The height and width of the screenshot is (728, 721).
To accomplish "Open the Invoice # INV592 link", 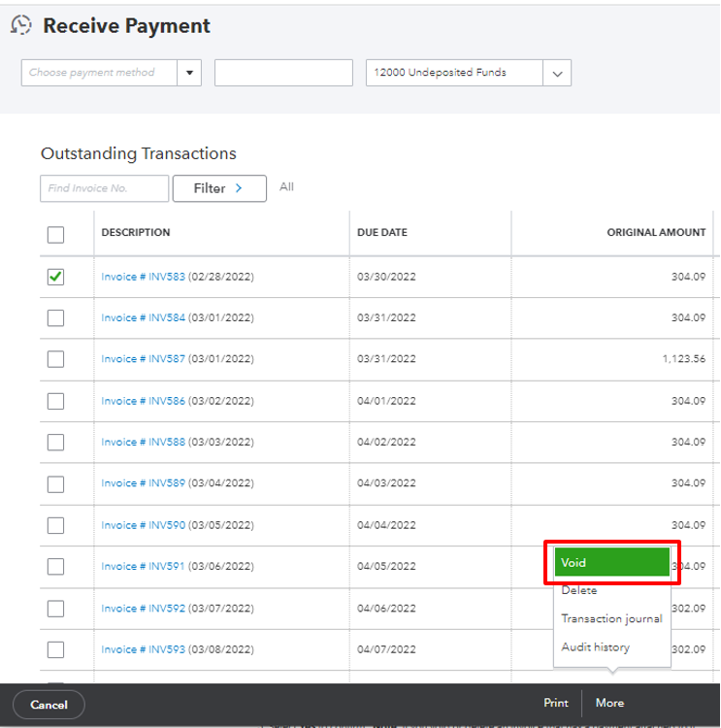I will coord(143,609).
